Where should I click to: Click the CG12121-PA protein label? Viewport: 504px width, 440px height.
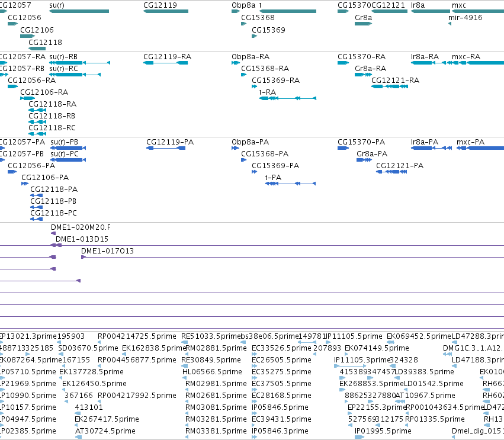(400, 166)
